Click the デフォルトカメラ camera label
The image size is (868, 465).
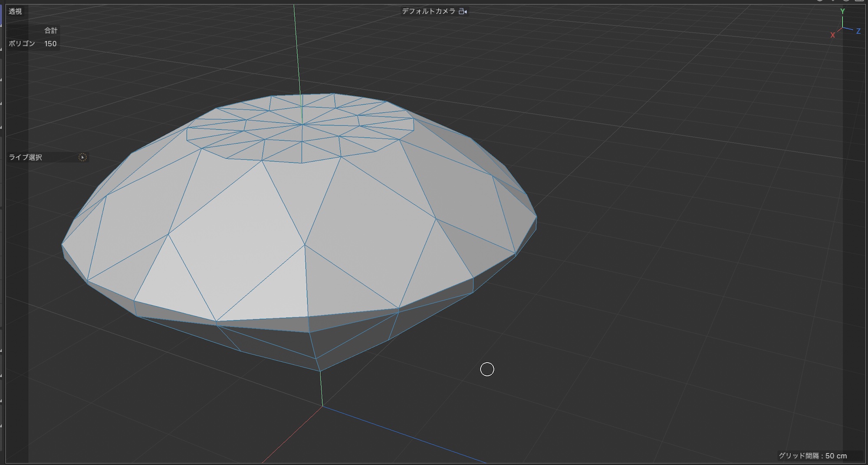(428, 11)
